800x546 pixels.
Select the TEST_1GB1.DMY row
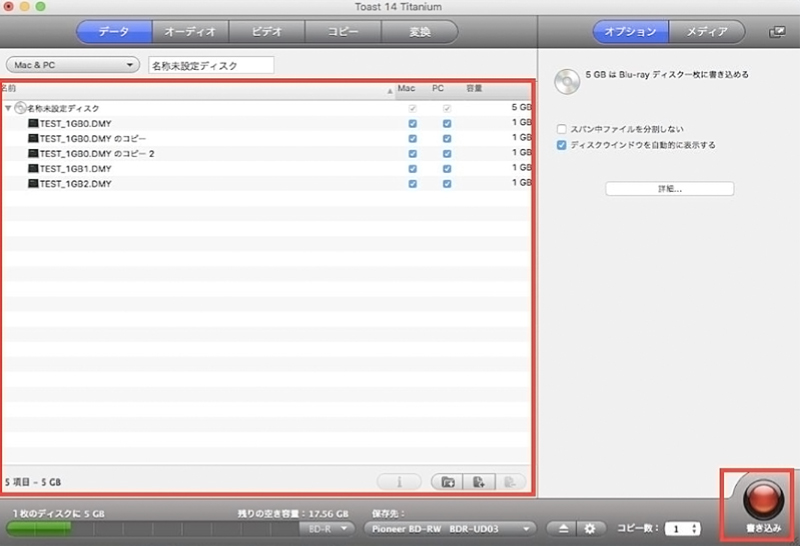(266, 168)
